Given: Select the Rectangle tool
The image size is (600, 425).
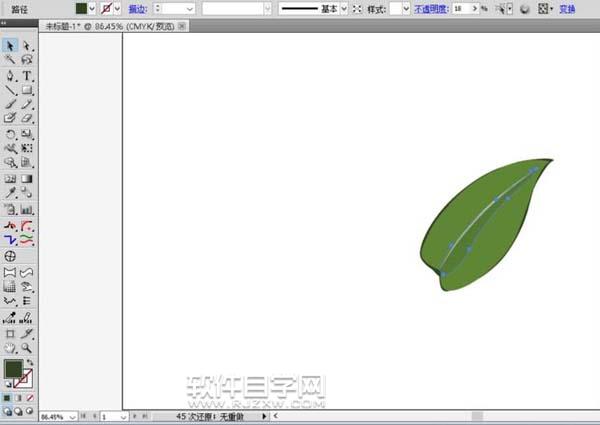Looking at the screenshot, I should click(27, 90).
